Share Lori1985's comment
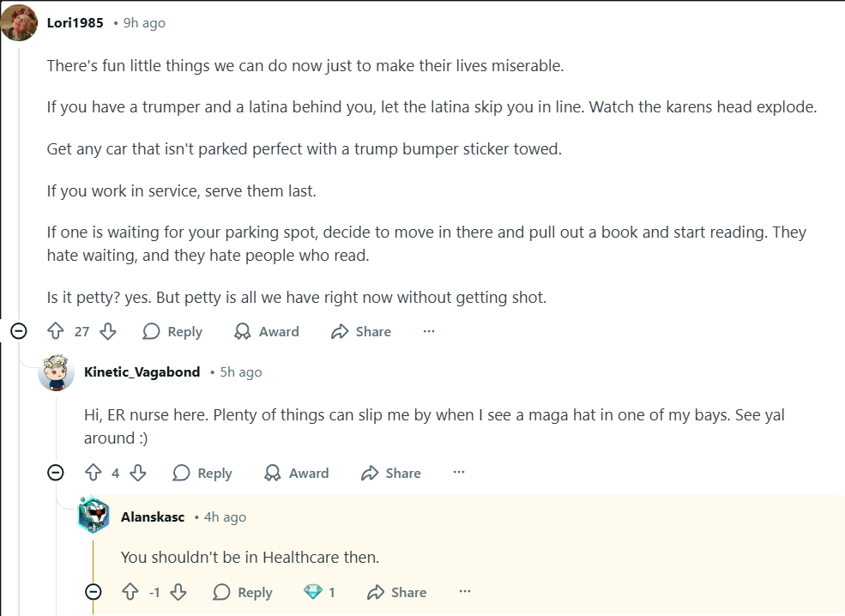The image size is (845, 616). (x=361, y=331)
